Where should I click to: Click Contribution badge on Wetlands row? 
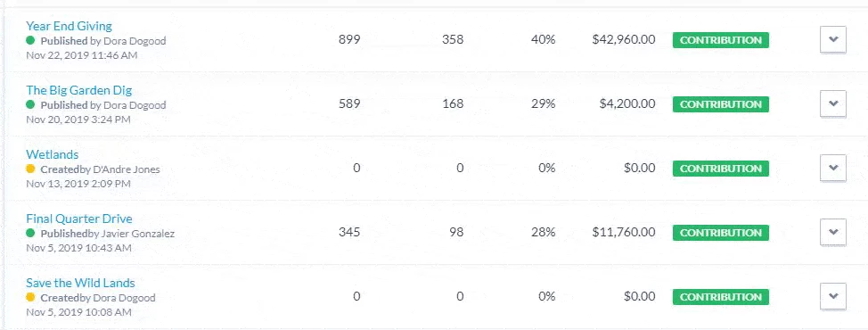click(x=721, y=169)
